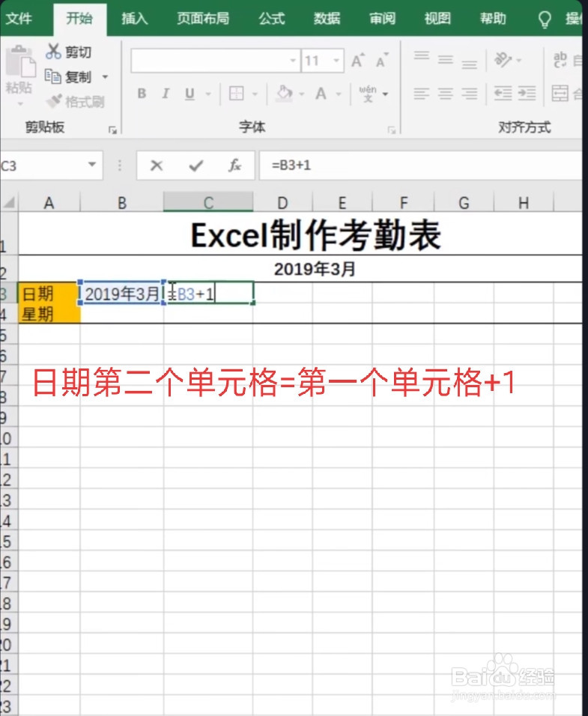This screenshot has width=588, height=716.
Task: Open the font size dropdown
Action: coord(336,60)
